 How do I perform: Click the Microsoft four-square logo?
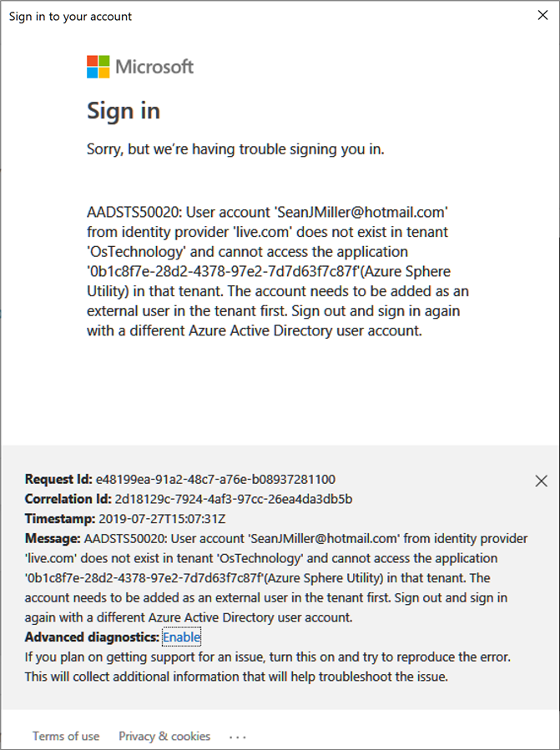(x=98, y=67)
